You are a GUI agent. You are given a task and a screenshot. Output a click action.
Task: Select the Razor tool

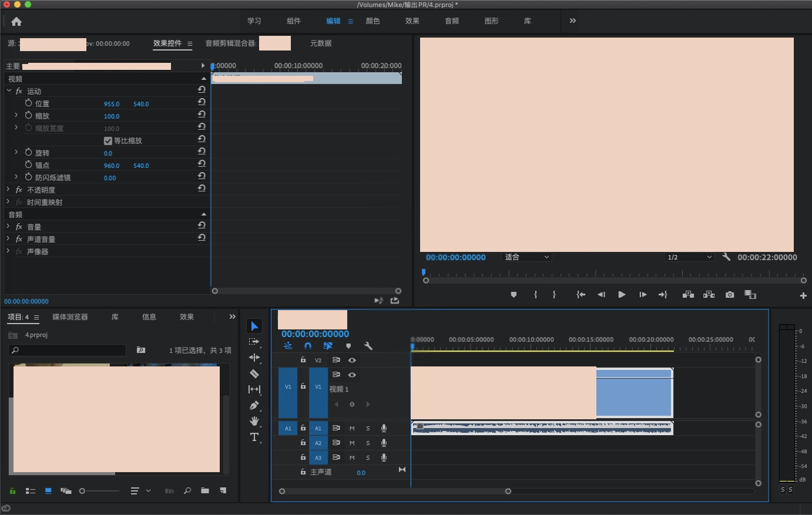click(254, 373)
